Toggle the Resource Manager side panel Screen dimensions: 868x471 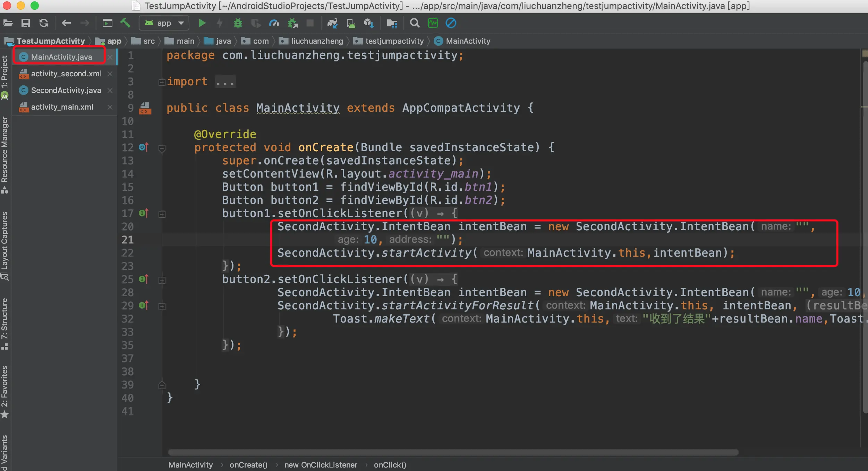point(5,149)
